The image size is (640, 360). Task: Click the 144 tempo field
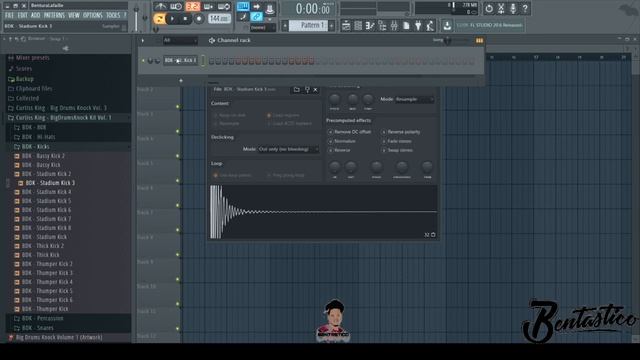pyautogui.click(x=219, y=19)
